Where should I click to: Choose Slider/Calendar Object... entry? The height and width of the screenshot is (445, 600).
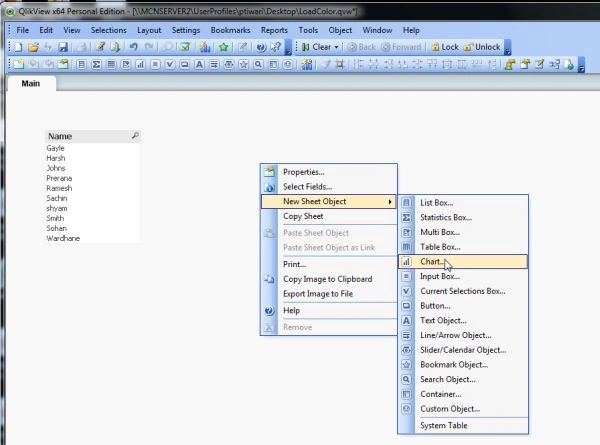coord(463,350)
